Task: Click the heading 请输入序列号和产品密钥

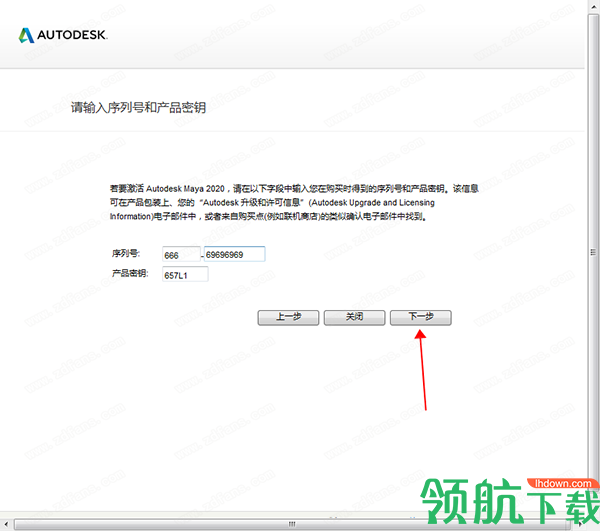Action: click(138, 108)
